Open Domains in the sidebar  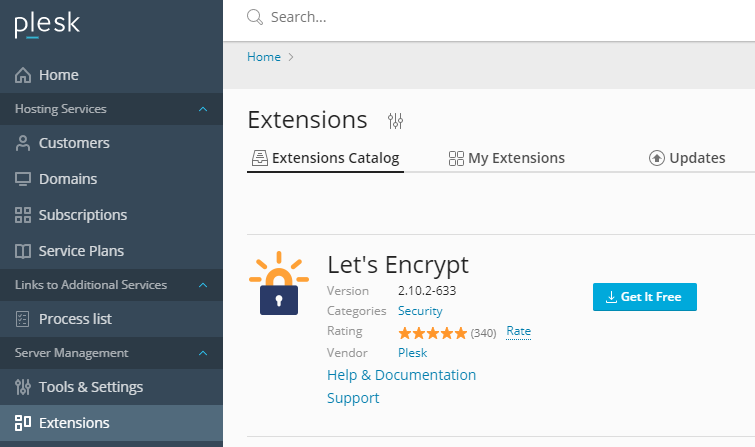click(111, 179)
